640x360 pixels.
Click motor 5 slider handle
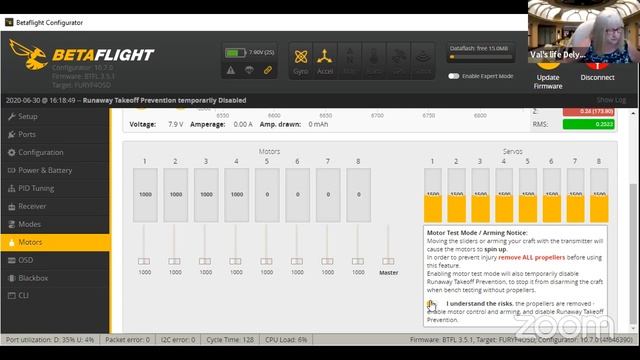[x=266, y=261]
